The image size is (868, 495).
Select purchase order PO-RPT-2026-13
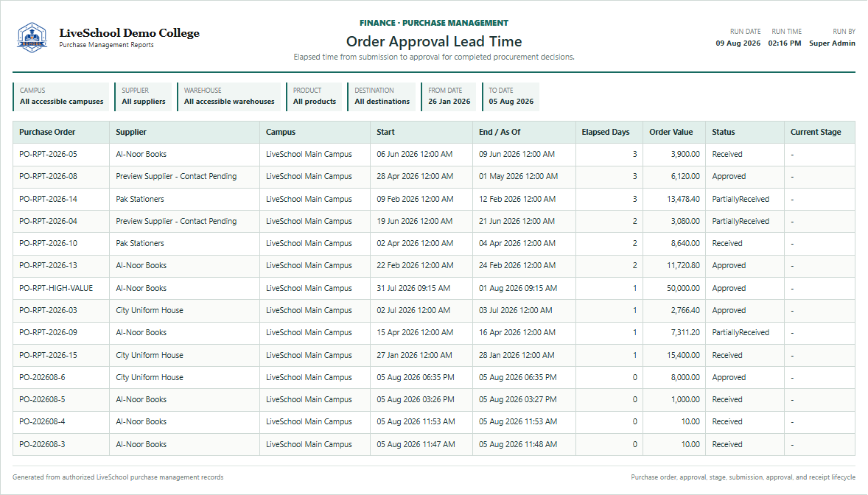[48, 265]
